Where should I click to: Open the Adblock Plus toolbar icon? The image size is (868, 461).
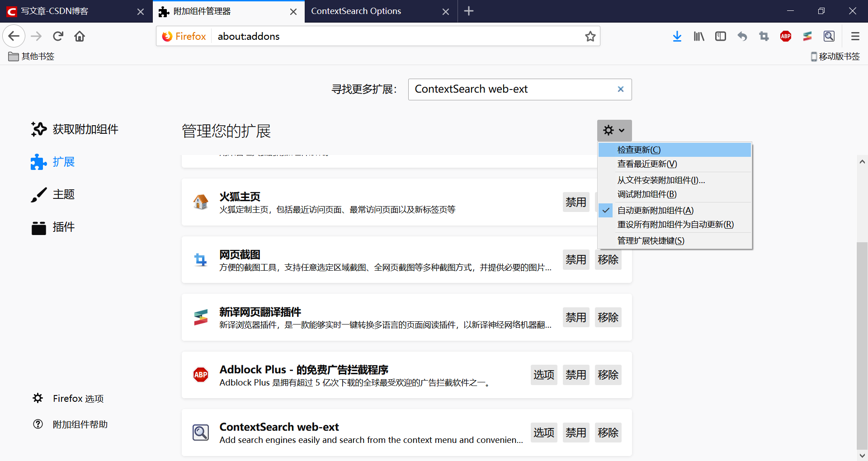pyautogui.click(x=785, y=36)
